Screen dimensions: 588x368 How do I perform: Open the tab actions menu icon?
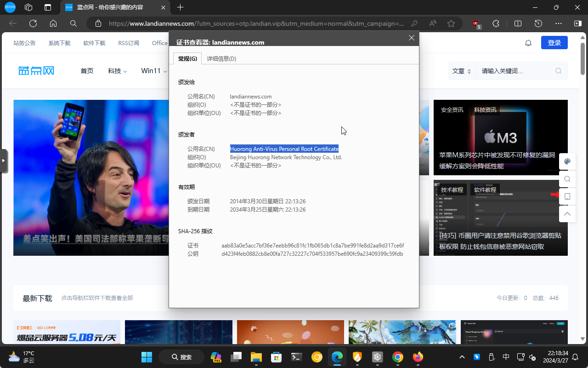pyautogui.click(x=48, y=7)
